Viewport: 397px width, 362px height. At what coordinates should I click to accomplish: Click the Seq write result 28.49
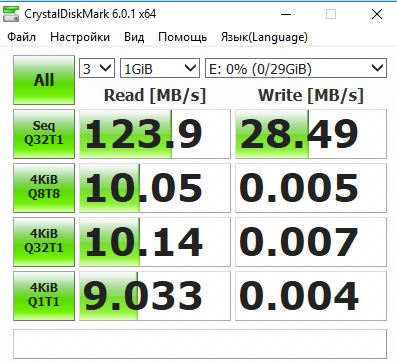click(311, 134)
